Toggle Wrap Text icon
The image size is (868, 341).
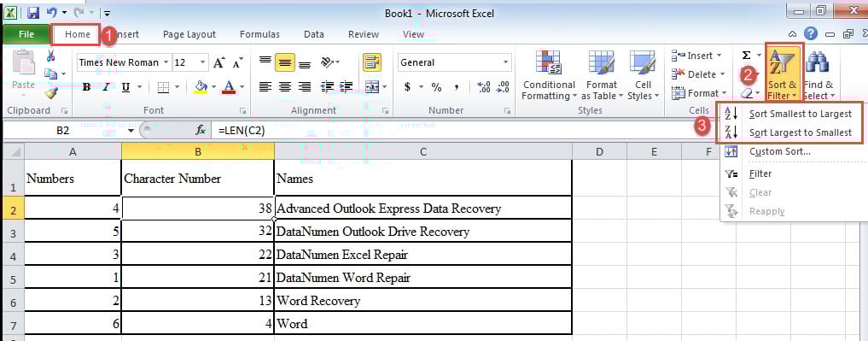pyautogui.click(x=372, y=62)
